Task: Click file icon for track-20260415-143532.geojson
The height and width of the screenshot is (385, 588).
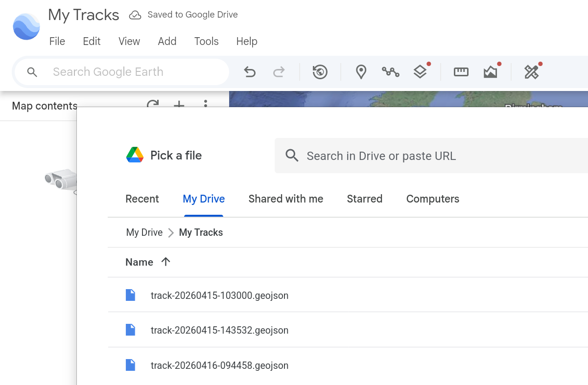Action: click(130, 330)
